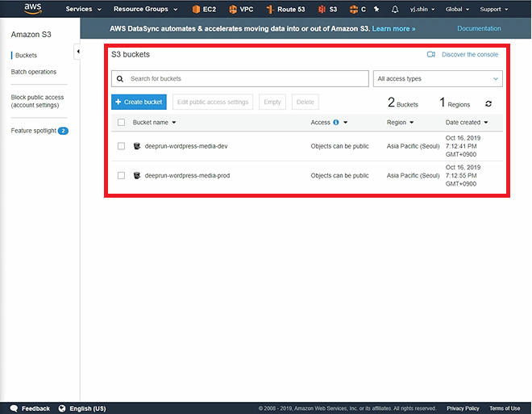Click the English (US) language selector
Screen dimensions: 532x414
click(88, 408)
